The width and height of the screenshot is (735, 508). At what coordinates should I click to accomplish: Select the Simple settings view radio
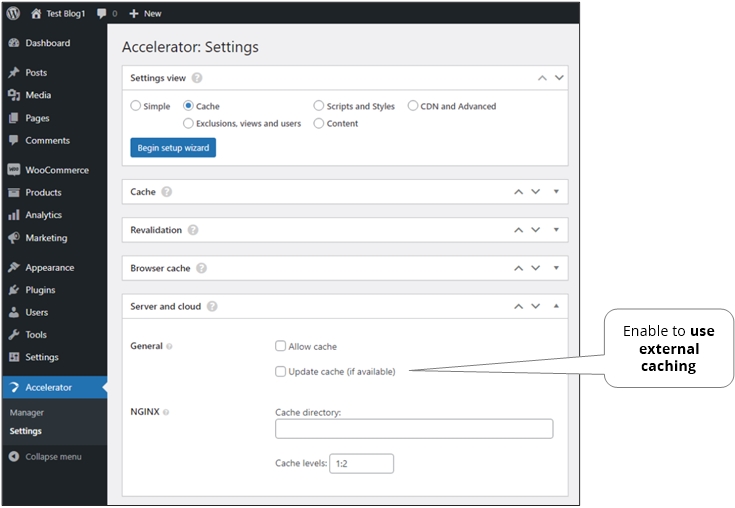point(135,106)
